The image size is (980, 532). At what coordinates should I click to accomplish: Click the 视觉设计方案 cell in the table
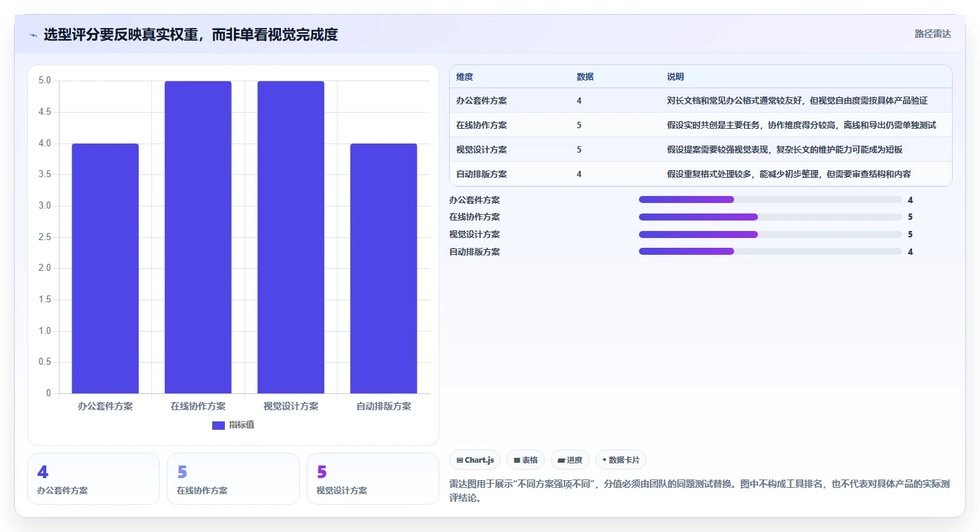point(481,150)
